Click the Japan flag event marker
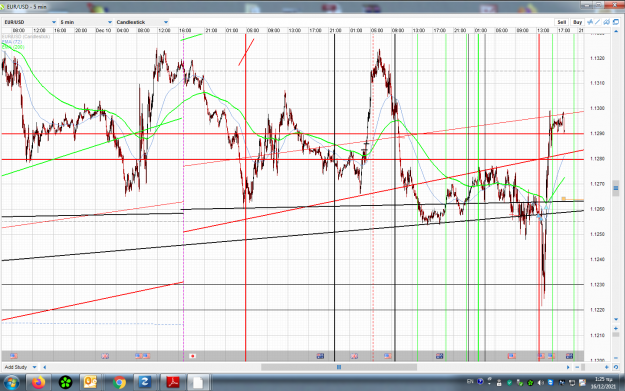625x391 pixels. tap(193, 356)
